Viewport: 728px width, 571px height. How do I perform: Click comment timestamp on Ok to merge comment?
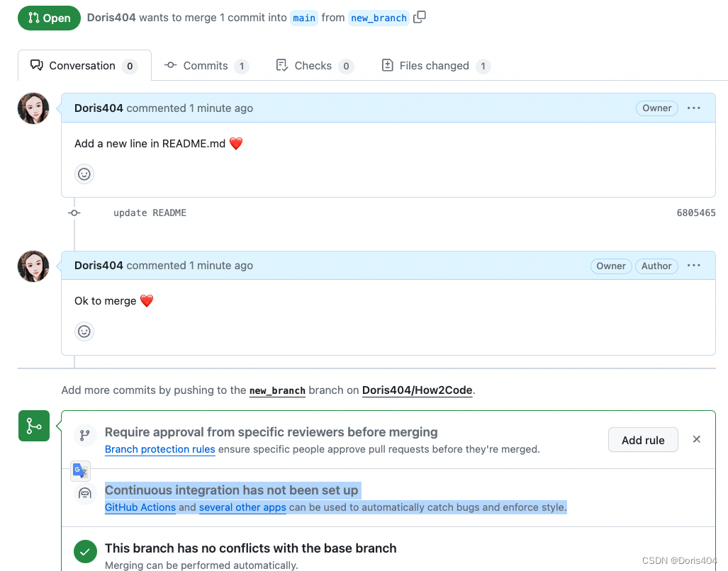[221, 266]
